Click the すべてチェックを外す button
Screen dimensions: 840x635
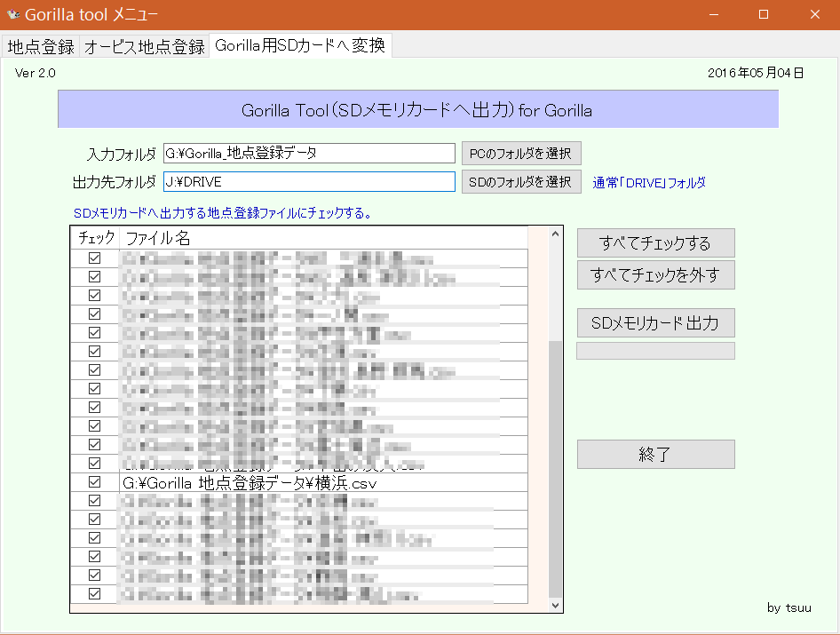(x=655, y=275)
